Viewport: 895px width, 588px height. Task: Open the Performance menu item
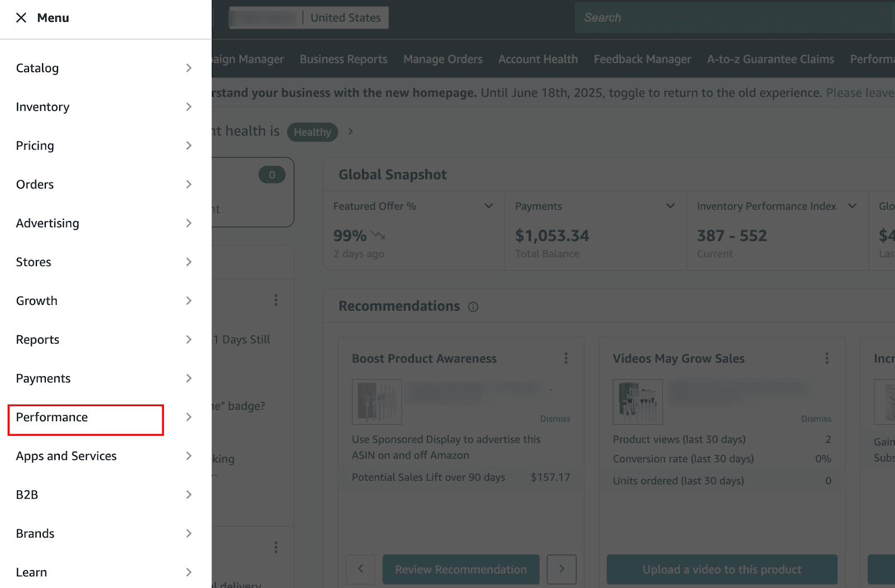[x=52, y=417]
